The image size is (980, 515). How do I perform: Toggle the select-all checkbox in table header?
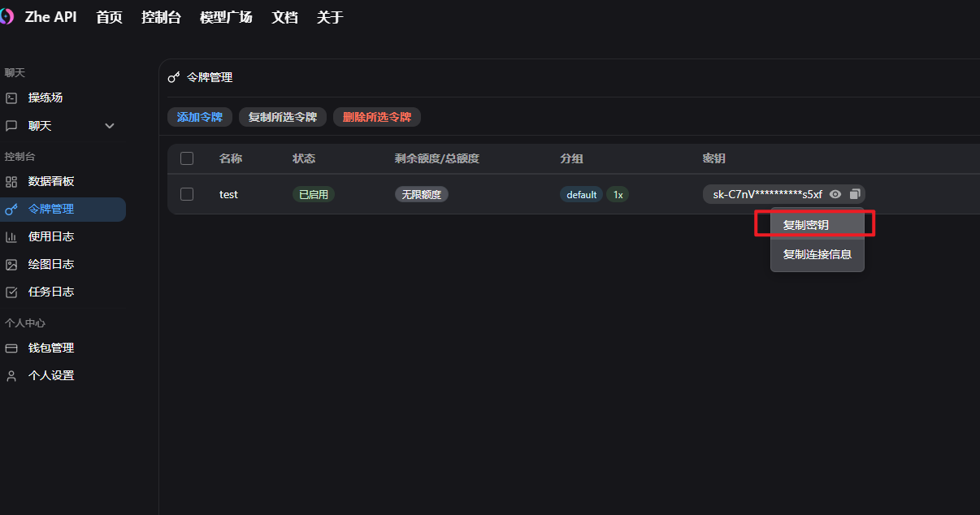tap(187, 158)
